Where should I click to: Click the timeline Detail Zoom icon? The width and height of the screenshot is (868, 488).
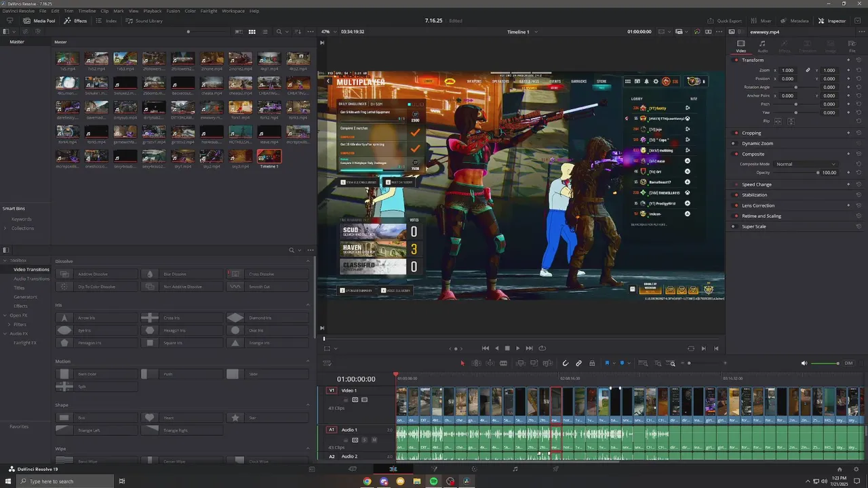657,363
